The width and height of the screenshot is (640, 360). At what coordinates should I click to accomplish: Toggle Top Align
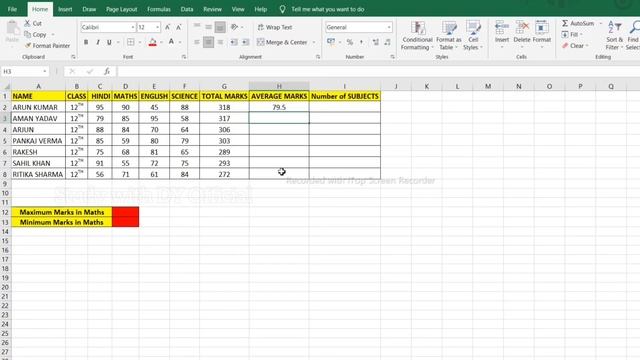coord(197,27)
